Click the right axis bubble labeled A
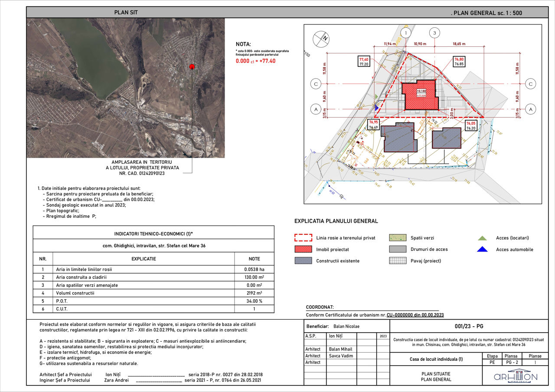 (530, 110)
